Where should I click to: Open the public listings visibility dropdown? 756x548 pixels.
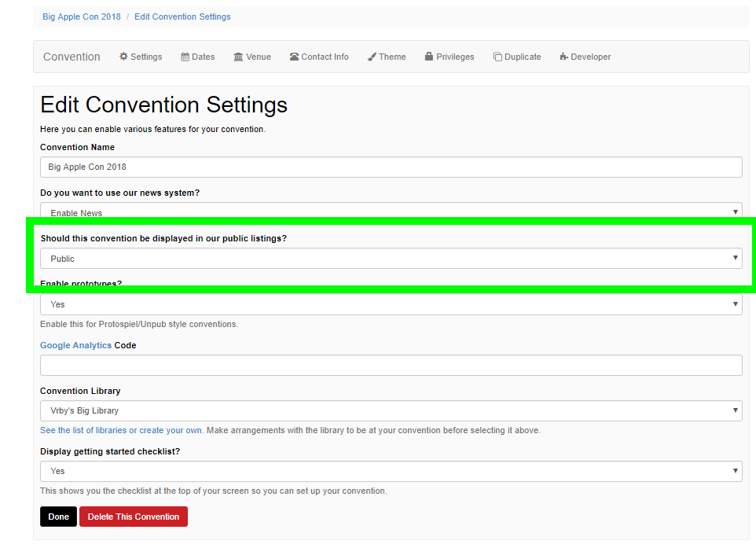click(x=391, y=258)
